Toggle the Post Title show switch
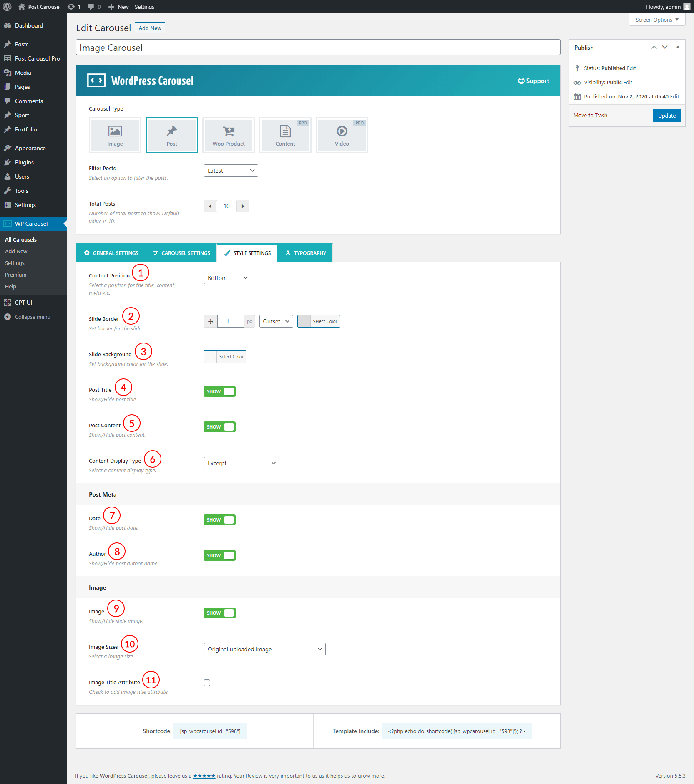This screenshot has height=784, width=694. 219,391
